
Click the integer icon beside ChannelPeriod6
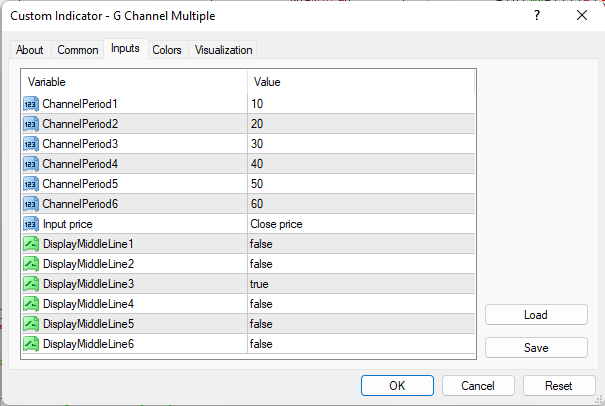pos(30,204)
